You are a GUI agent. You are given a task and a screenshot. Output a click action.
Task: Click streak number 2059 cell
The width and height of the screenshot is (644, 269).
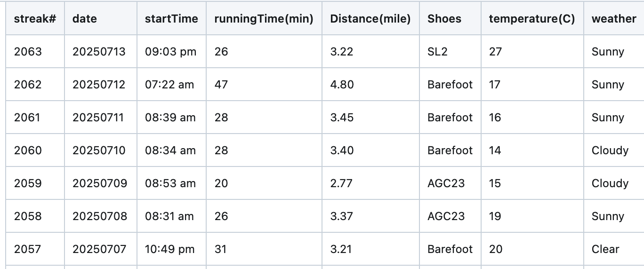28,183
